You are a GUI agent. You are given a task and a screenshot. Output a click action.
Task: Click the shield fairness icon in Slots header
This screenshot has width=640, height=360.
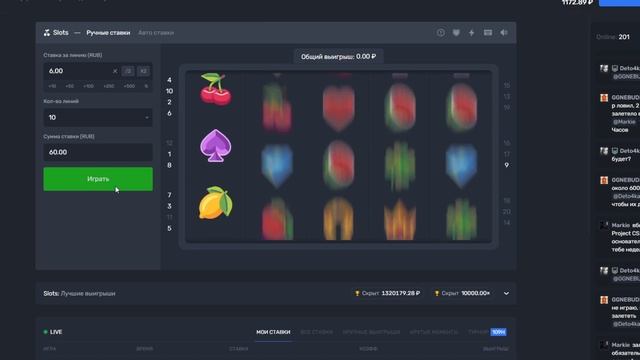point(456,33)
